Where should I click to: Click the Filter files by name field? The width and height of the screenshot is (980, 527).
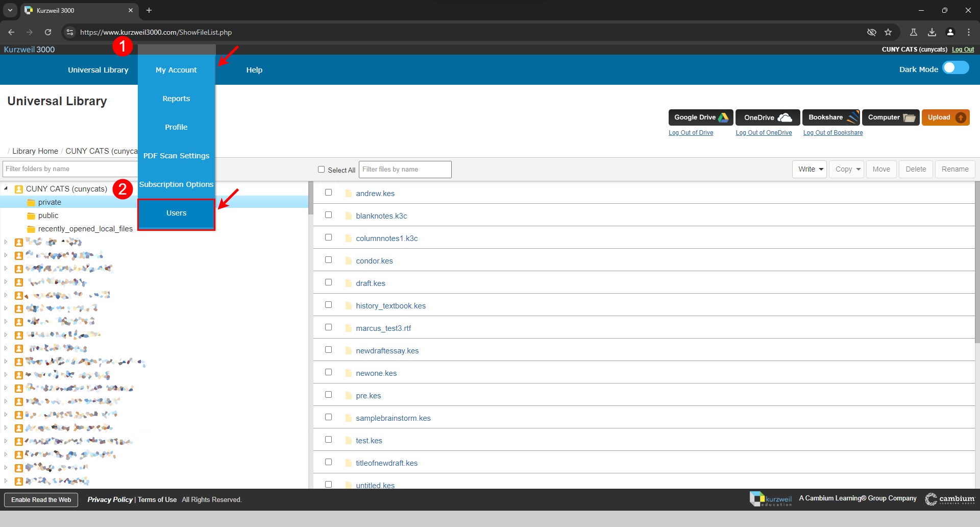click(x=405, y=170)
